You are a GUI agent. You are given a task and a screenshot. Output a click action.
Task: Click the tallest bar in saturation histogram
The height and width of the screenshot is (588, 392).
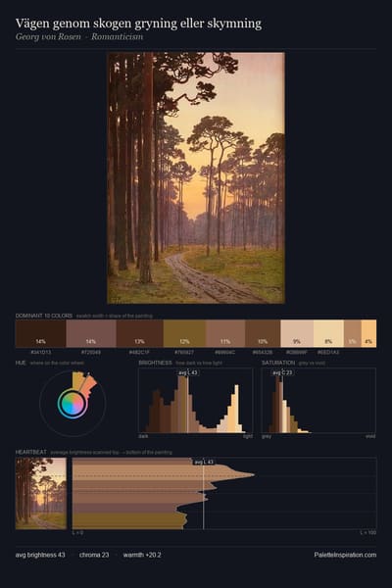click(277, 404)
